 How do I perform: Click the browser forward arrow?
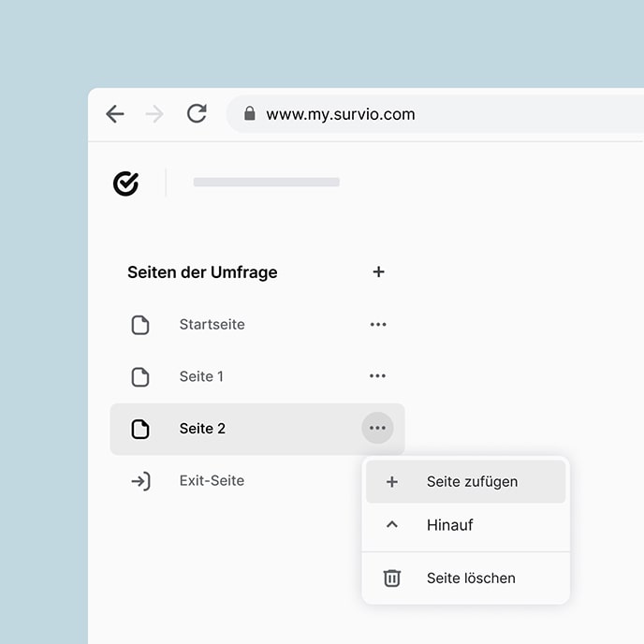click(x=155, y=114)
